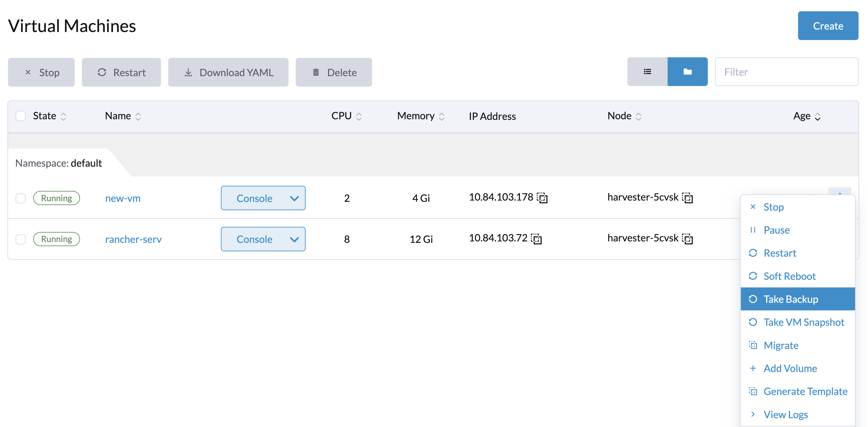868x427 pixels.
Task: Select all VMs header checkbox
Action: tap(21, 116)
